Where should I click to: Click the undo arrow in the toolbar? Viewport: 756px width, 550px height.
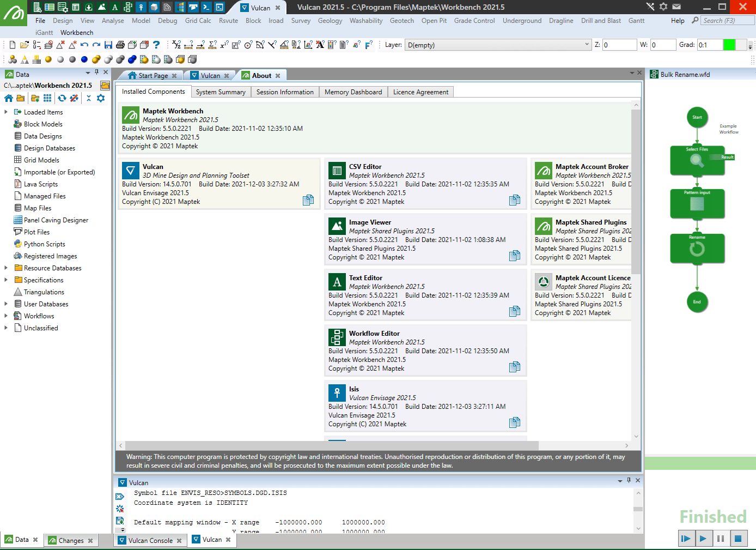tap(84, 45)
